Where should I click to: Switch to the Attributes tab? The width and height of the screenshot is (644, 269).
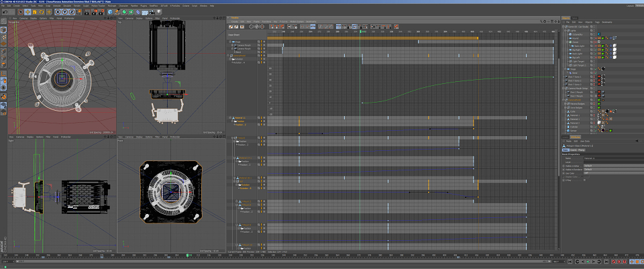click(576, 137)
